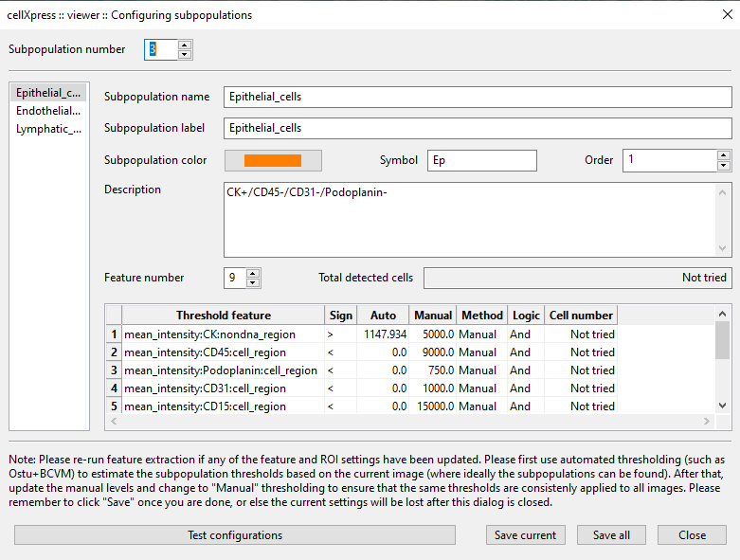Click the Manual column header
Screen dimensions: 740x560
433,316
